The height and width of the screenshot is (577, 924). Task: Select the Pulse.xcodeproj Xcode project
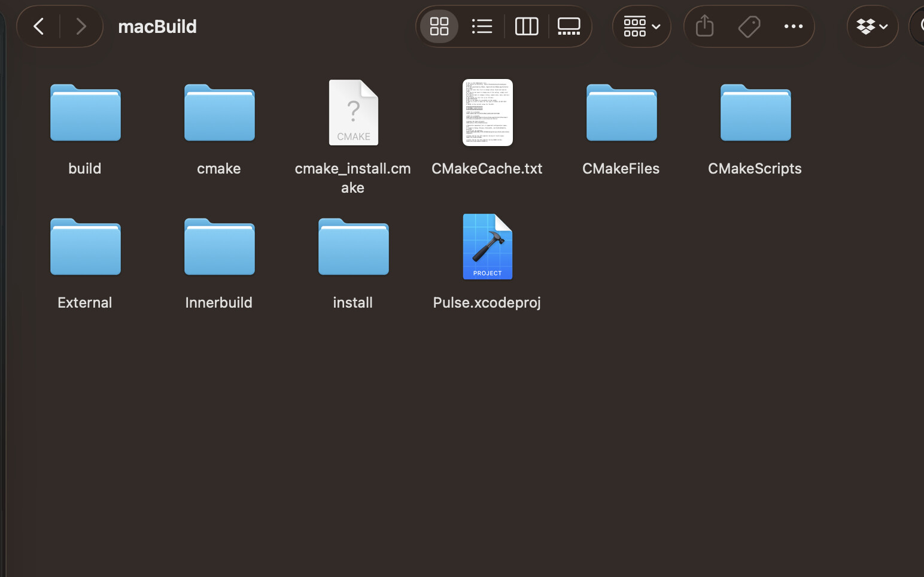point(487,247)
